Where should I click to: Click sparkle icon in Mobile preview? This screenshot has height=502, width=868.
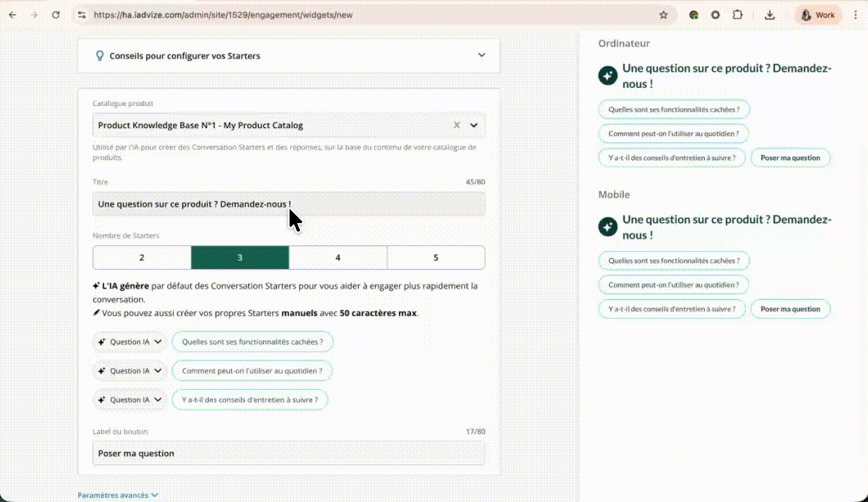point(608,227)
